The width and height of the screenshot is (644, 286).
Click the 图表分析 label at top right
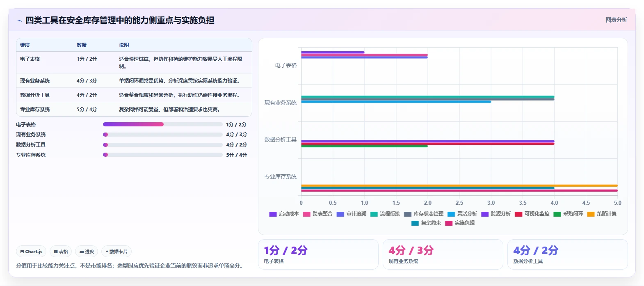[616, 20]
